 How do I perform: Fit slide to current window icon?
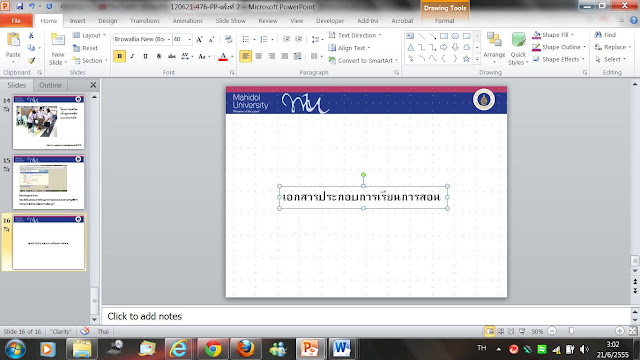pos(633,331)
